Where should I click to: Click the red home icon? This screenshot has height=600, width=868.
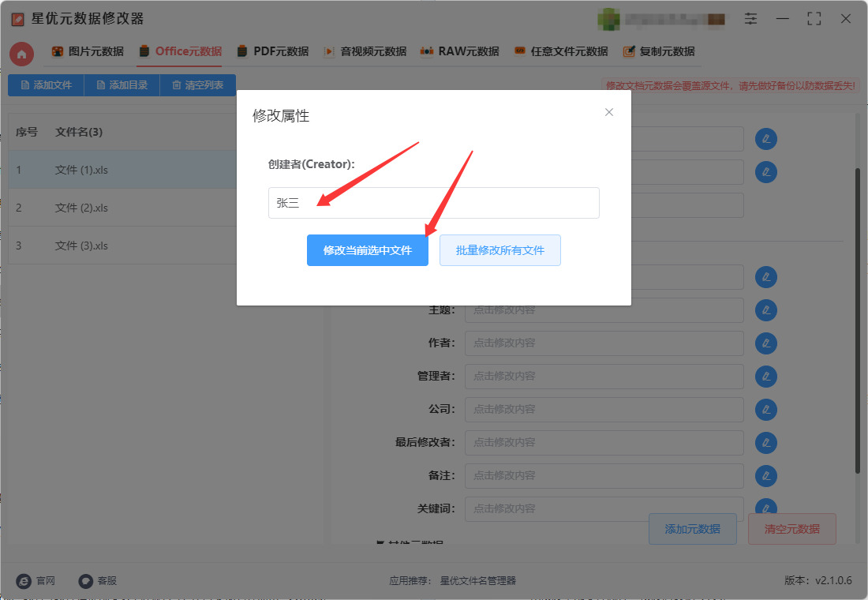pyautogui.click(x=21, y=54)
